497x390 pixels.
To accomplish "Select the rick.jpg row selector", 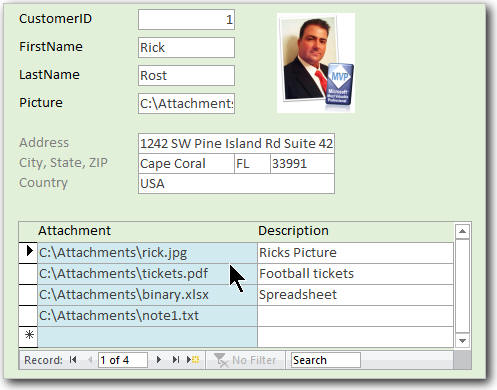I will pyautogui.click(x=28, y=252).
